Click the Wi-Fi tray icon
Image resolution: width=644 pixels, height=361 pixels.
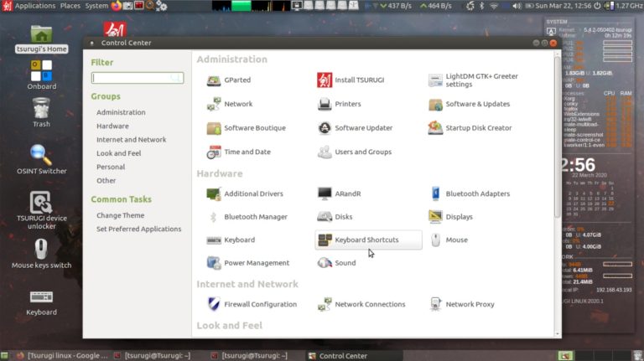494,6
